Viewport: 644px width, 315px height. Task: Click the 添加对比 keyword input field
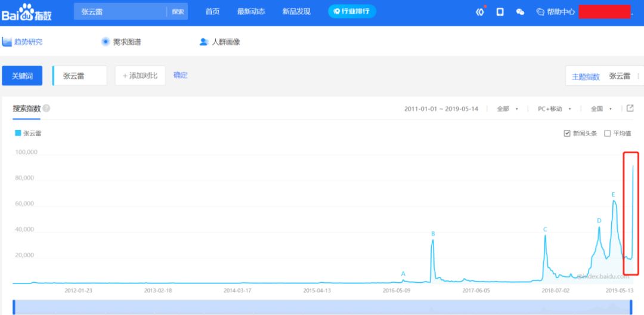140,76
